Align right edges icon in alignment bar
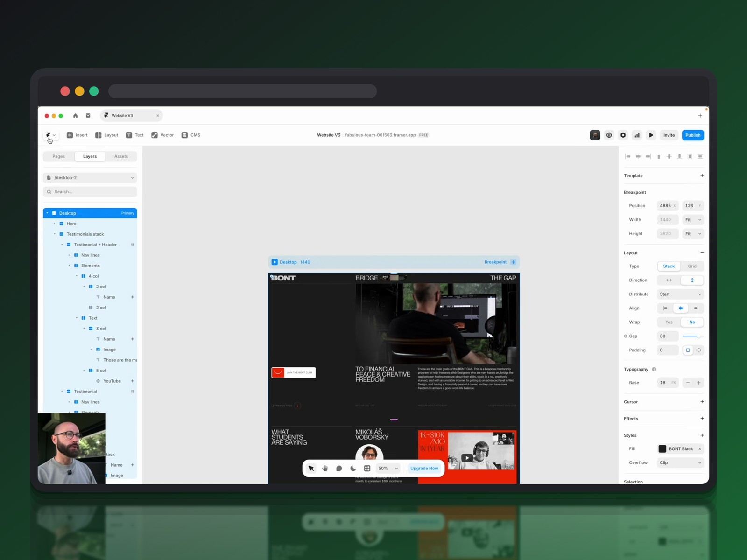This screenshot has height=560, width=747. click(648, 156)
